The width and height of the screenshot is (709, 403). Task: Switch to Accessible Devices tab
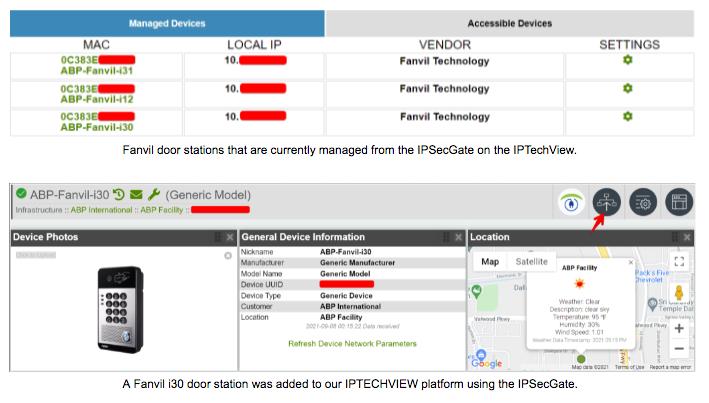pyautogui.click(x=510, y=24)
